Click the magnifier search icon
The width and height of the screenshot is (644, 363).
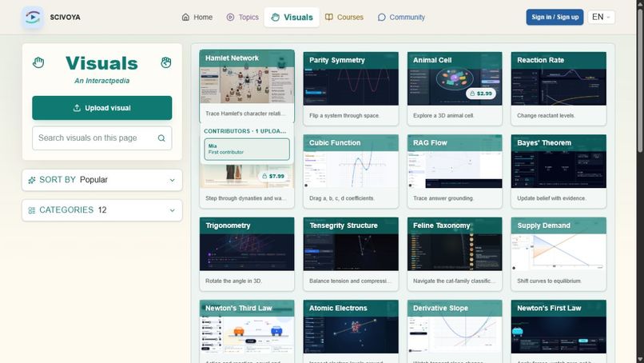tap(161, 138)
